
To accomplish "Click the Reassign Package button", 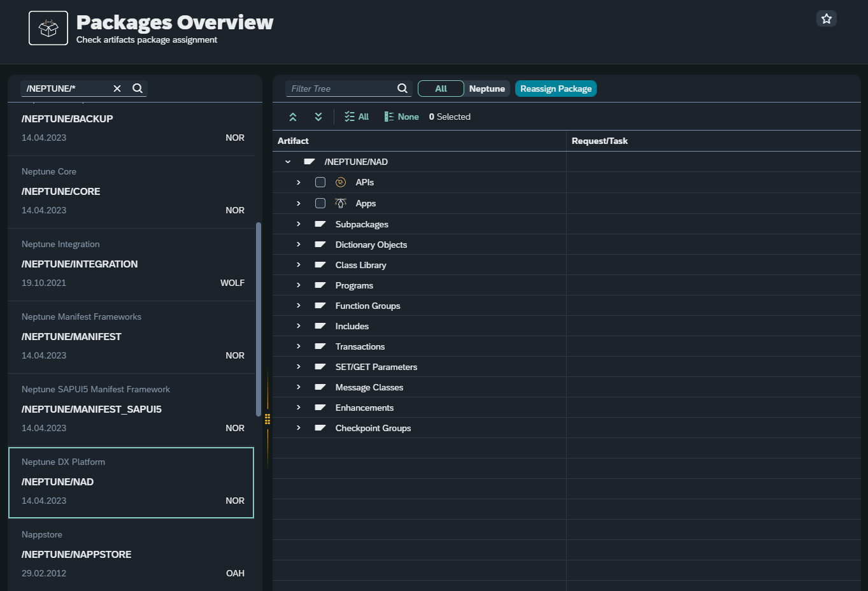I will tap(555, 89).
